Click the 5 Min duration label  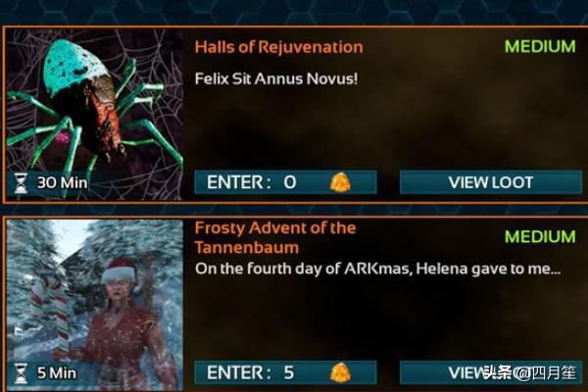tap(57, 372)
